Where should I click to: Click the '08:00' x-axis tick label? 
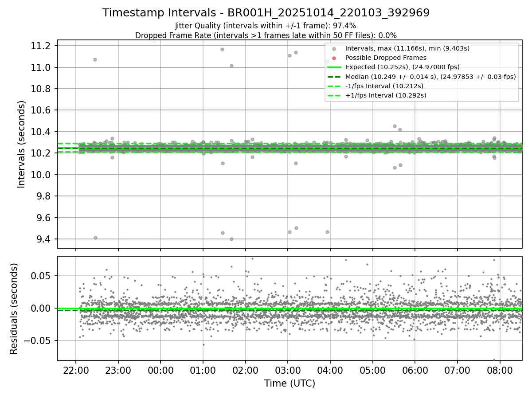point(500,370)
